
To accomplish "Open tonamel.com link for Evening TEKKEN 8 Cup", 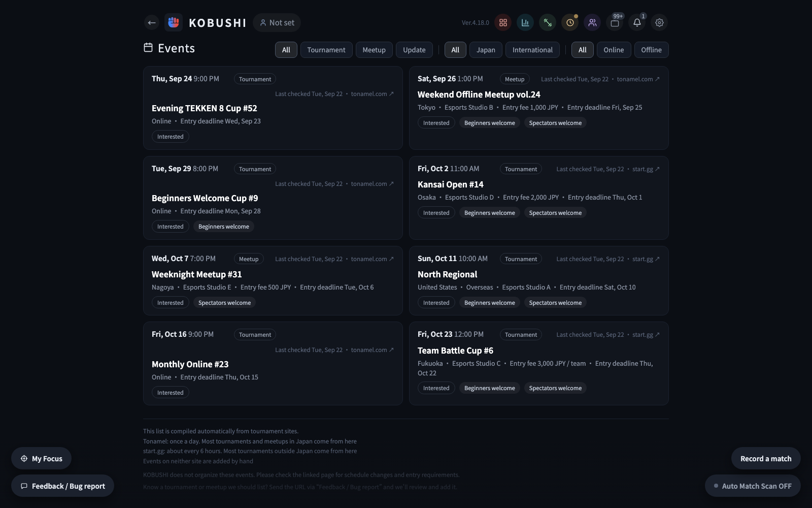I will pyautogui.click(x=372, y=94).
